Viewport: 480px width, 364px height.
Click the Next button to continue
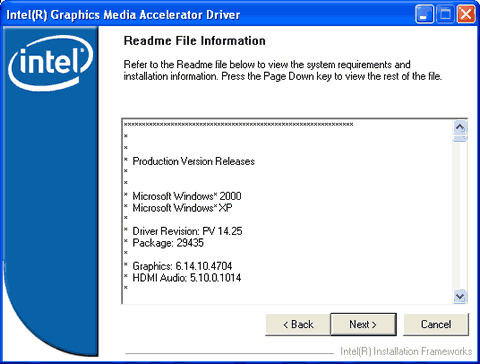point(363,324)
